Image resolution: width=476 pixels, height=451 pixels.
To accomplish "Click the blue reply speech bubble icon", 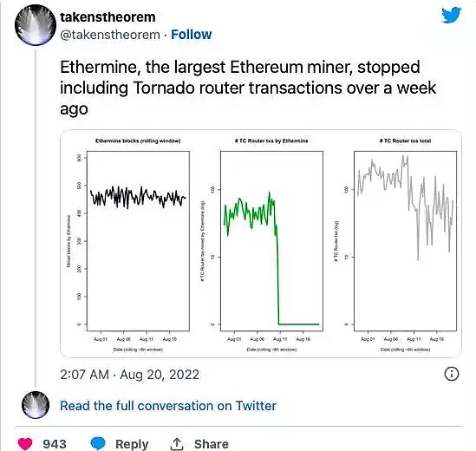I will pyautogui.click(x=98, y=444).
